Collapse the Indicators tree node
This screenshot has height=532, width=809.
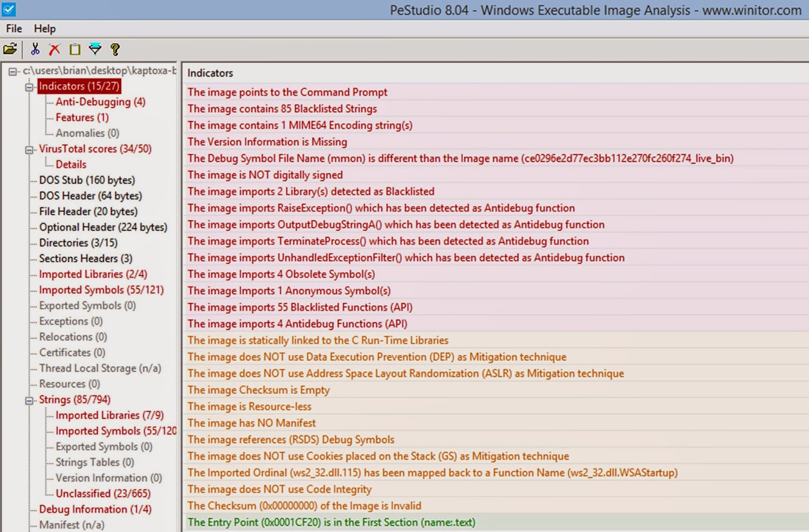pyautogui.click(x=29, y=86)
